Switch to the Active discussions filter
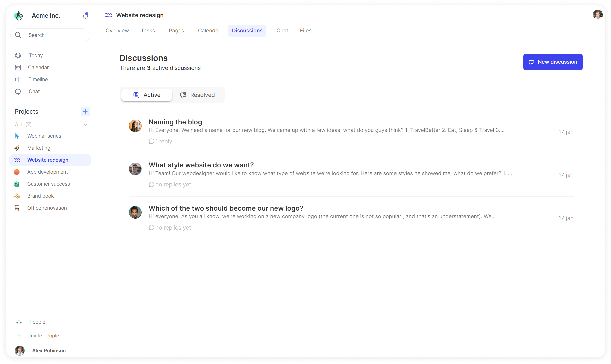Viewport: 611px width, 364px height. pyautogui.click(x=147, y=95)
